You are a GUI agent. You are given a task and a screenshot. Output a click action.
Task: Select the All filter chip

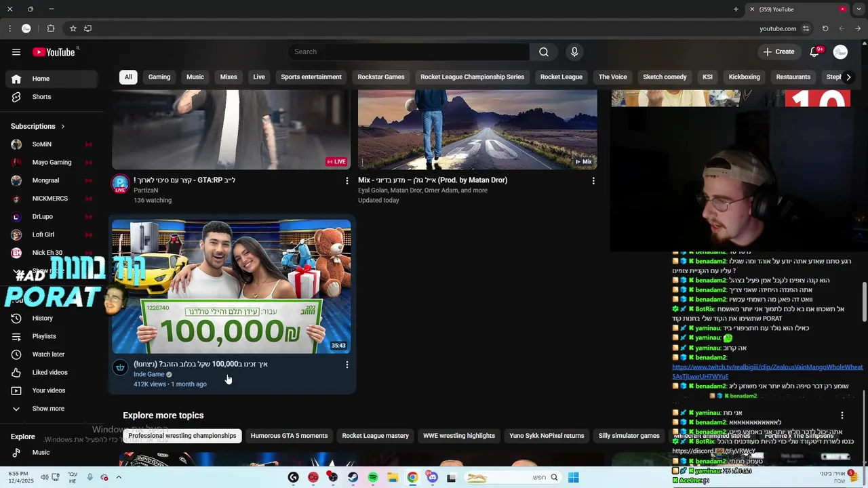[128, 77]
